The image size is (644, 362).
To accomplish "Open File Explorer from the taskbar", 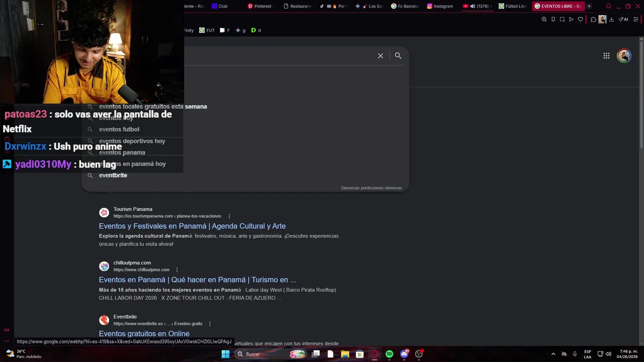I will (x=345, y=354).
